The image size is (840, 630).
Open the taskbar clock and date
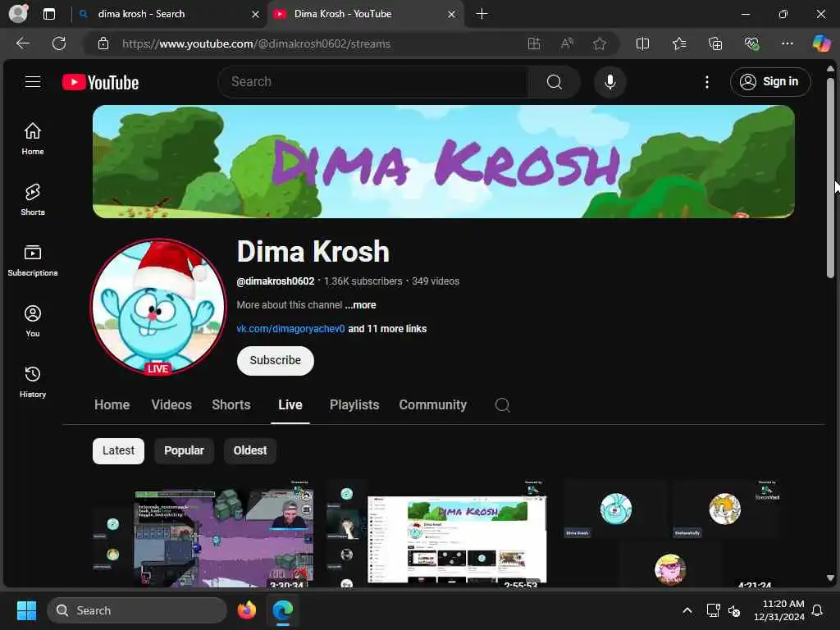coord(779,610)
